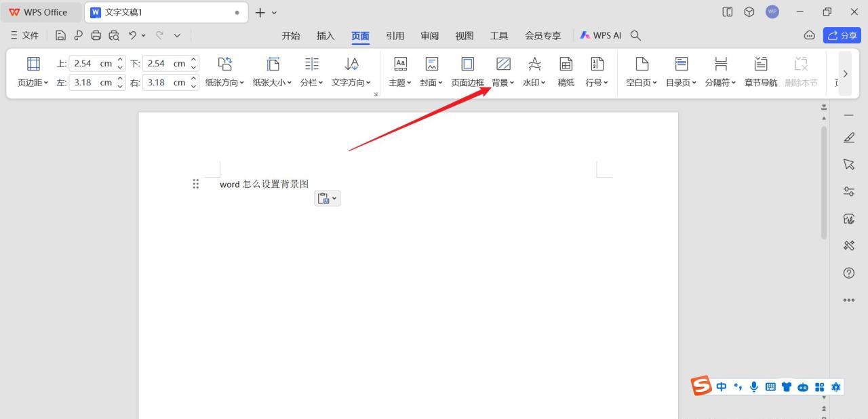Open the 封面 (Cover Page) tool
The image size is (868, 419).
tap(431, 71)
